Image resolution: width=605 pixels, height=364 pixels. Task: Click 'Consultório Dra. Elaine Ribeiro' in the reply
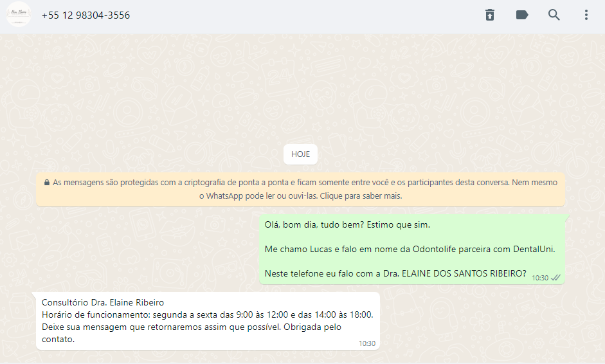[x=103, y=302]
